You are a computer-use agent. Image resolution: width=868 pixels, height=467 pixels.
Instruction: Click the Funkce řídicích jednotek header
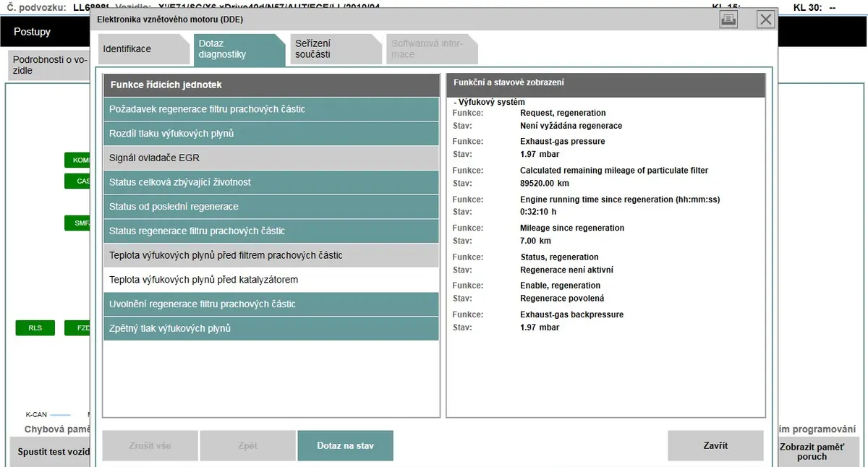click(x=271, y=85)
